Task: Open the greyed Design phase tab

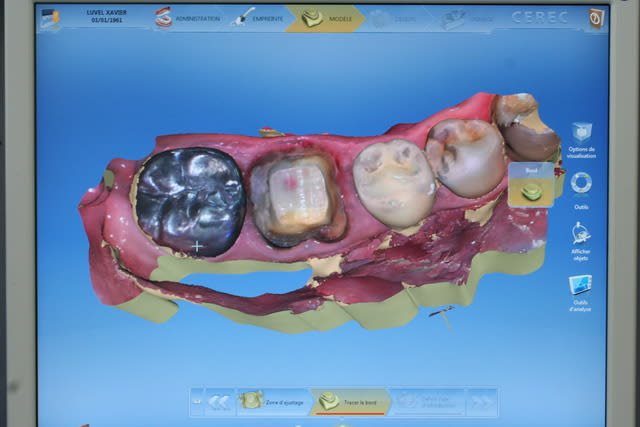Action: (394, 18)
